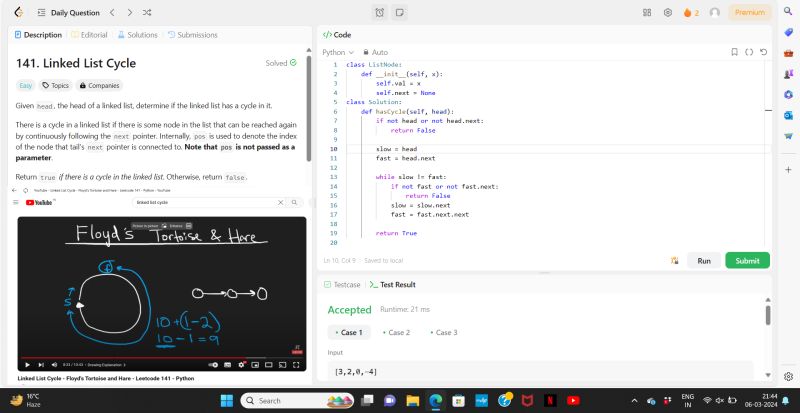
Task: Open the Edge sidebar shopping tag icon
Action: tap(788, 32)
